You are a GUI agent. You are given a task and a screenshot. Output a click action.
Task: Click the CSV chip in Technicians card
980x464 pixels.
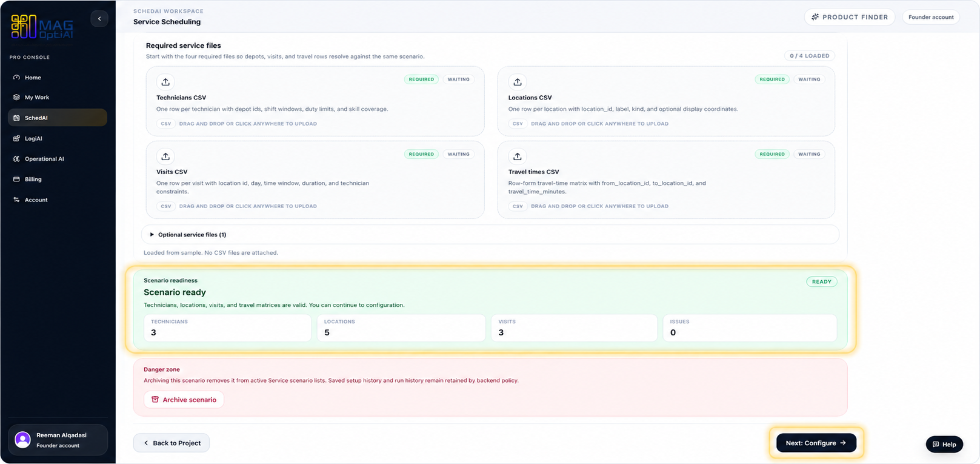pyautogui.click(x=166, y=124)
